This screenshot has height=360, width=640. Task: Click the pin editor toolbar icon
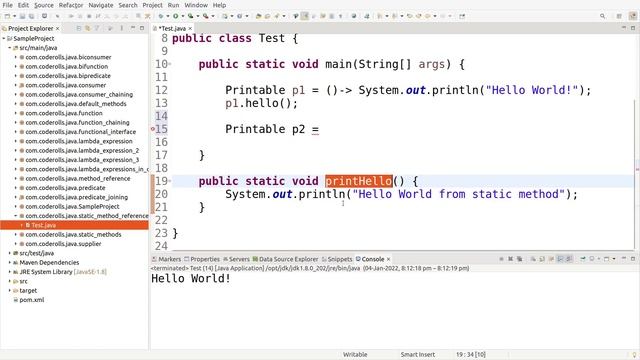462,16
